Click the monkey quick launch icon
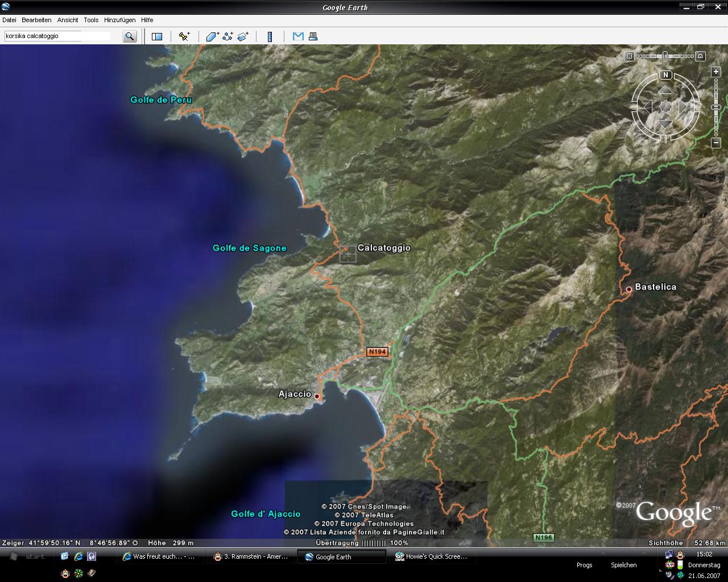728x582 pixels. [x=65, y=573]
